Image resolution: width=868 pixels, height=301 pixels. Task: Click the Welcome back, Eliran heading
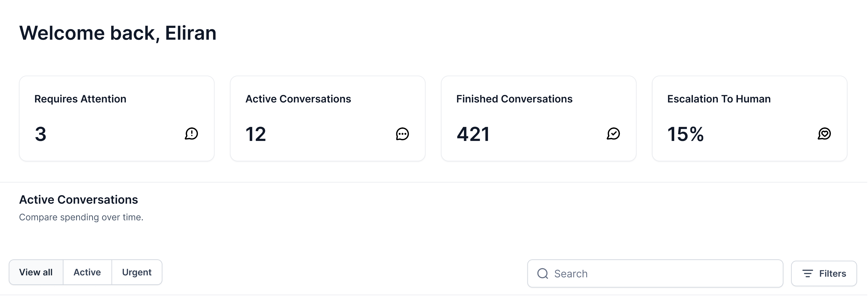coord(118,33)
